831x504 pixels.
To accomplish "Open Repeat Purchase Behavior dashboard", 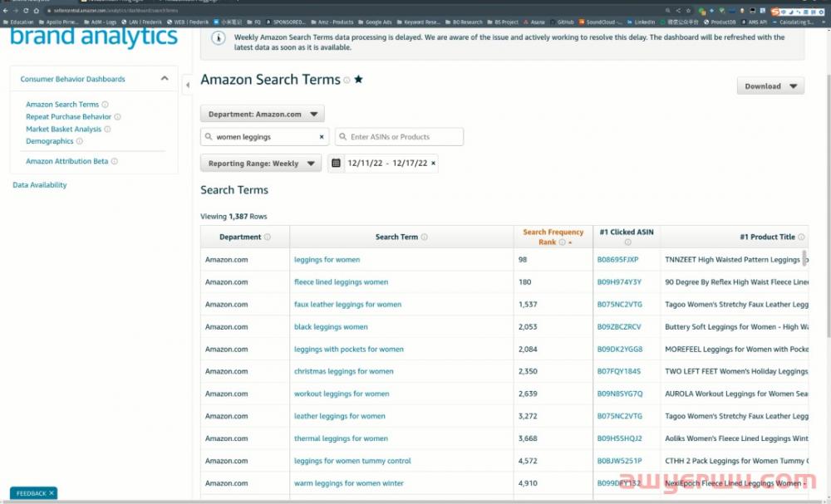I will (x=68, y=117).
